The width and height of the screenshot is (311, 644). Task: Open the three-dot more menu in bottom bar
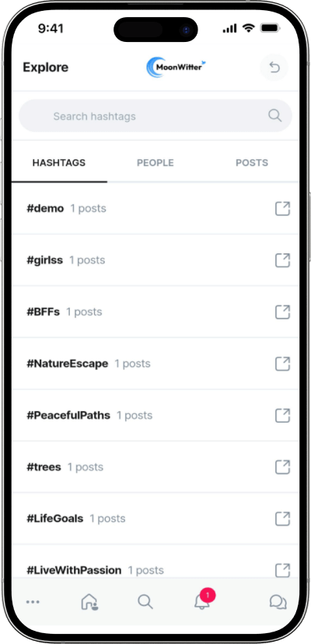[x=33, y=602]
